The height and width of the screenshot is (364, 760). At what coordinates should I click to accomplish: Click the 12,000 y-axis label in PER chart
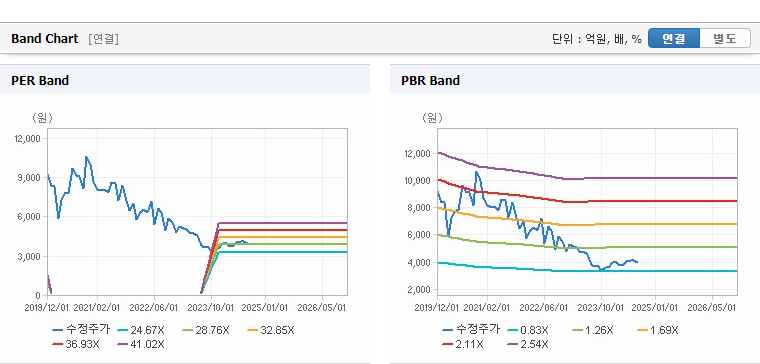click(27, 139)
